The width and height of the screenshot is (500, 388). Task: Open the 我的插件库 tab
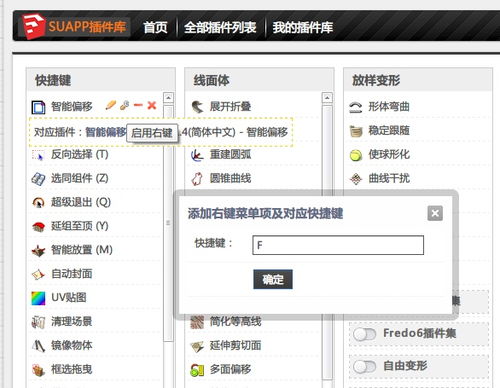pyautogui.click(x=303, y=27)
